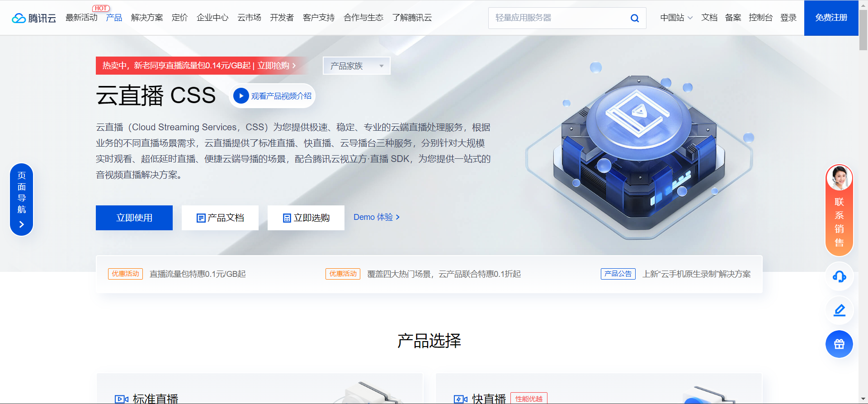Viewport: 868px width, 404px height.
Task: Open the 了解腾讯云 menu
Action: [x=412, y=18]
